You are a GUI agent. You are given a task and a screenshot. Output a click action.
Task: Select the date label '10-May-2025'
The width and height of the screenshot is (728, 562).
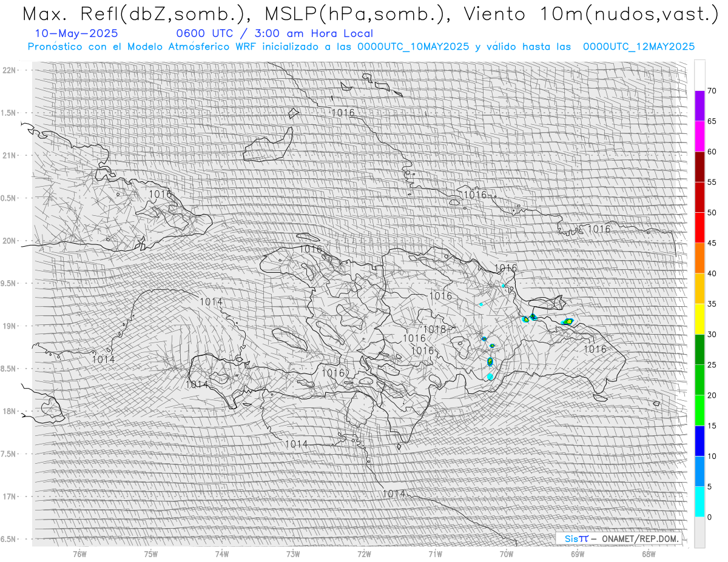76,33
